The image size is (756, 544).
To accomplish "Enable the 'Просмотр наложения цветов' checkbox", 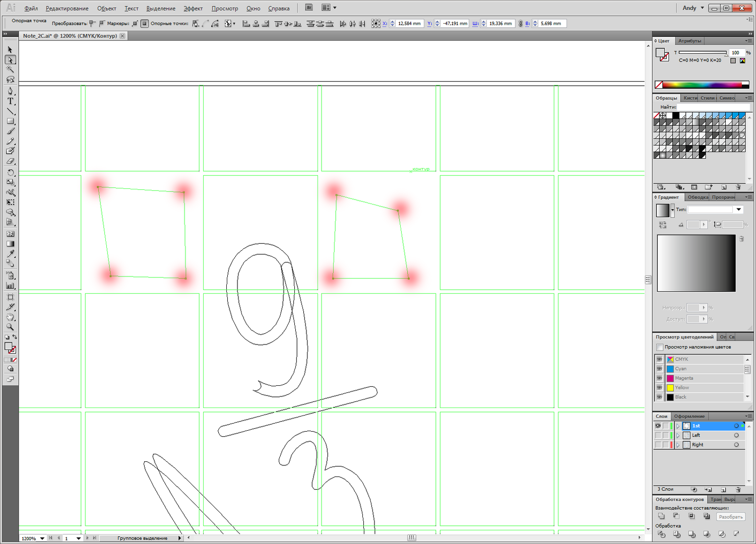I will 660,347.
